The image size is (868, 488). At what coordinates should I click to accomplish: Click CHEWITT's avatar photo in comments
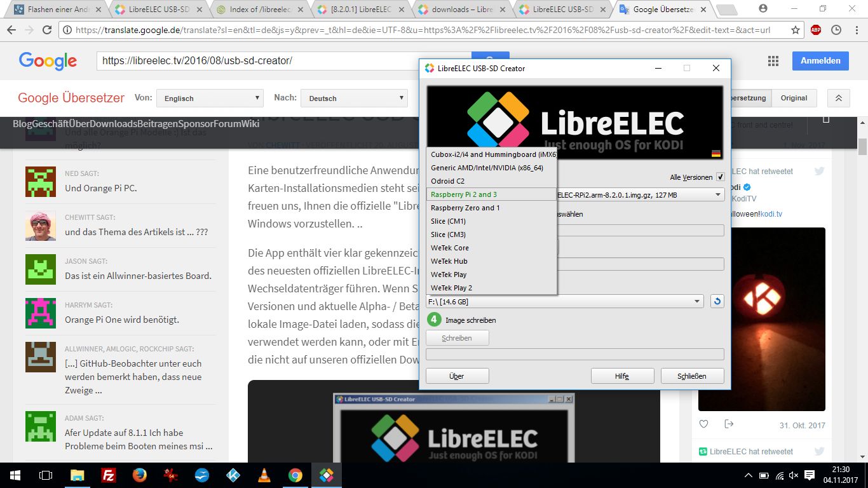(x=40, y=226)
